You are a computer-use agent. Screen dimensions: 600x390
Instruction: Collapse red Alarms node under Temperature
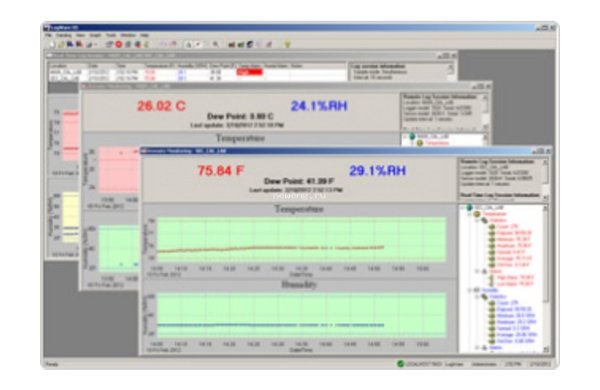coord(477,271)
